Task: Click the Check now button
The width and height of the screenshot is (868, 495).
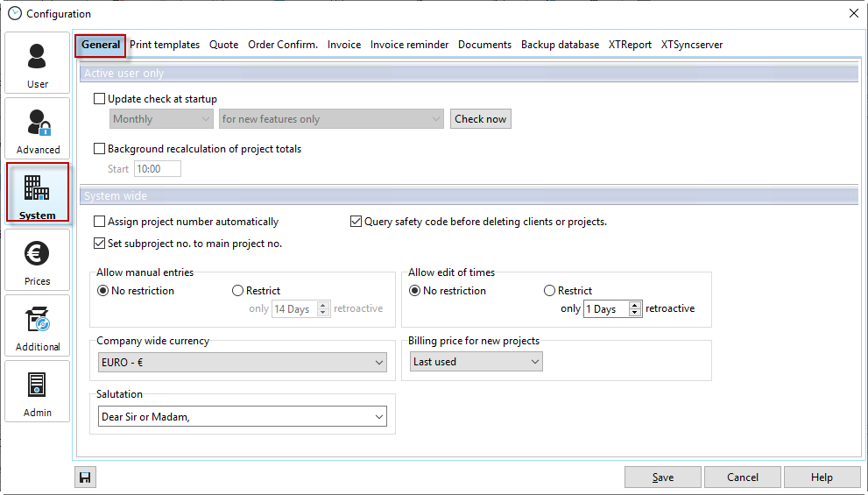Action: click(x=481, y=119)
